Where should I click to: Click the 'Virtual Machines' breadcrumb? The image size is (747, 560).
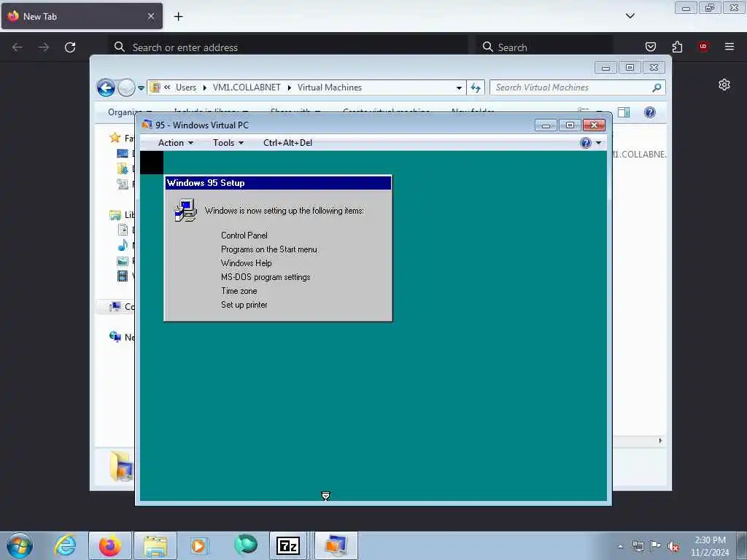click(x=329, y=87)
